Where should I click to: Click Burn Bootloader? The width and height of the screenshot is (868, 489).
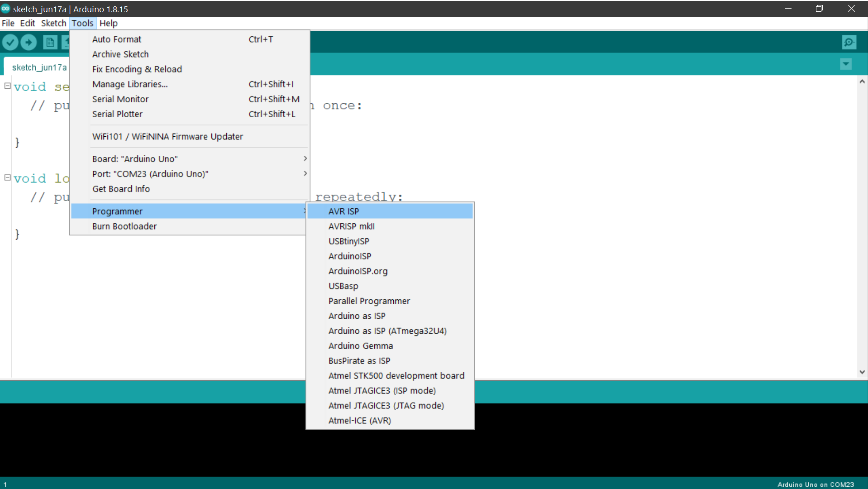[189, 226]
